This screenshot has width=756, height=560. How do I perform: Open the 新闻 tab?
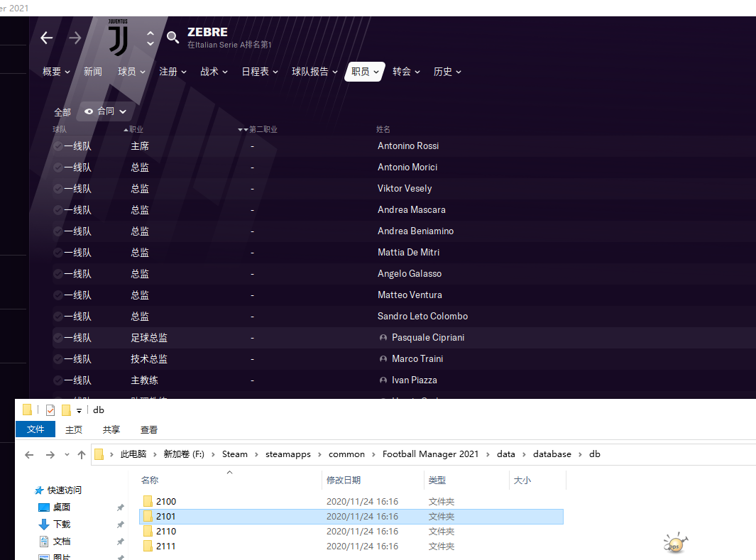tap(92, 72)
